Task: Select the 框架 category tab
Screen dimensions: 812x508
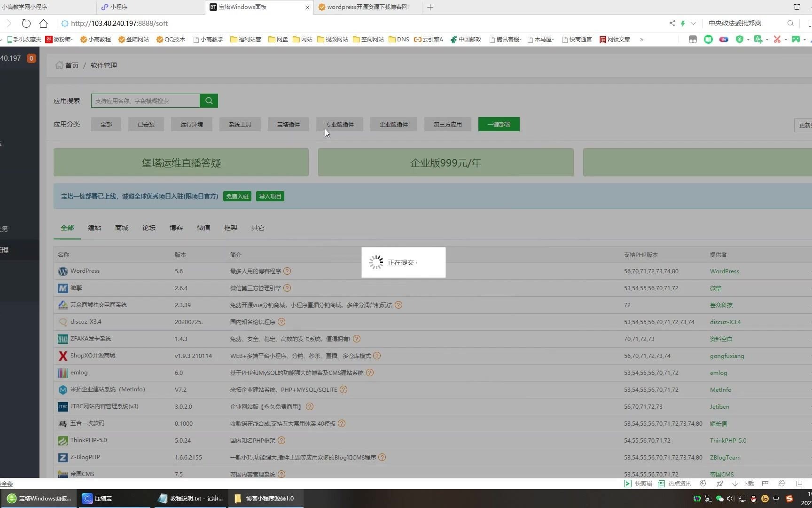Action: (231, 228)
